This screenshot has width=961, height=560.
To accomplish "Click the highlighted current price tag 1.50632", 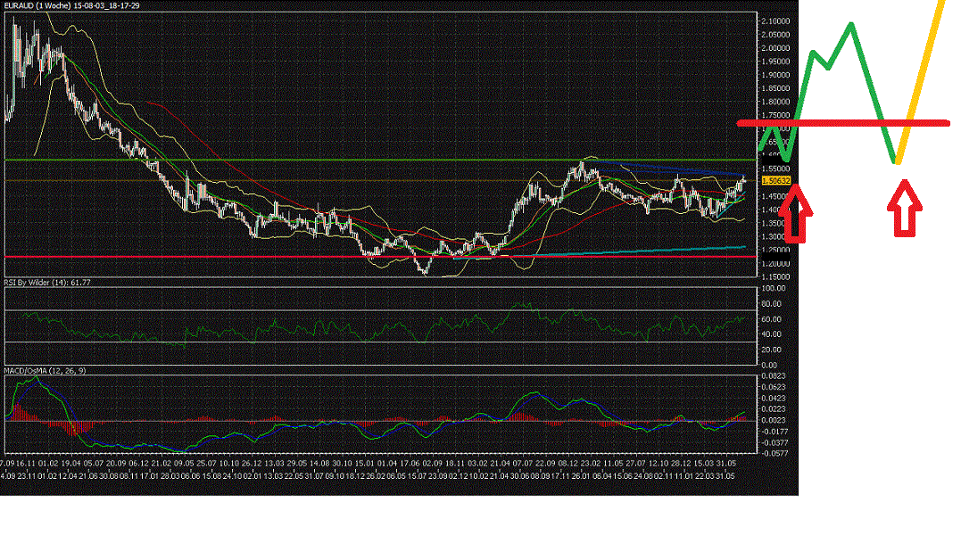I will (x=776, y=181).
